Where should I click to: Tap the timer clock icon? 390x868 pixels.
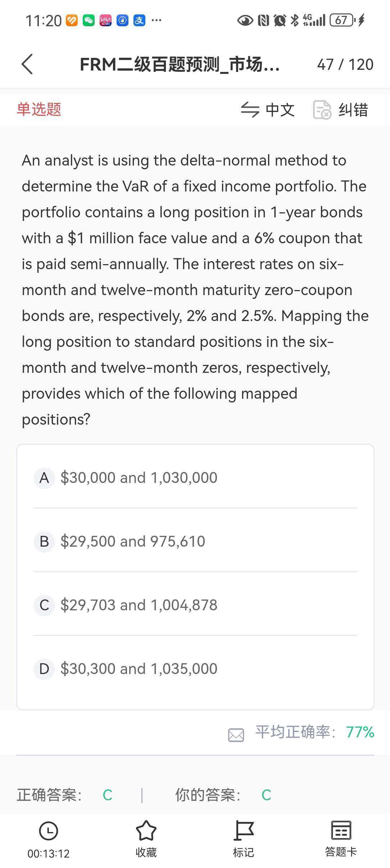coord(48,831)
